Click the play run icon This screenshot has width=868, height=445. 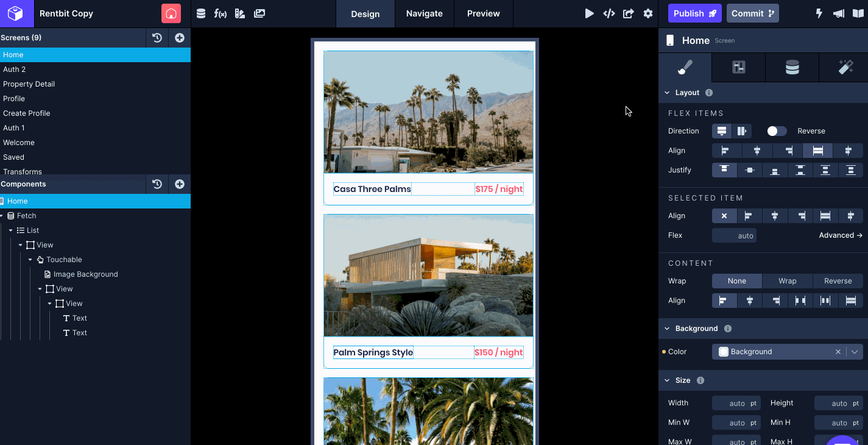pyautogui.click(x=589, y=13)
